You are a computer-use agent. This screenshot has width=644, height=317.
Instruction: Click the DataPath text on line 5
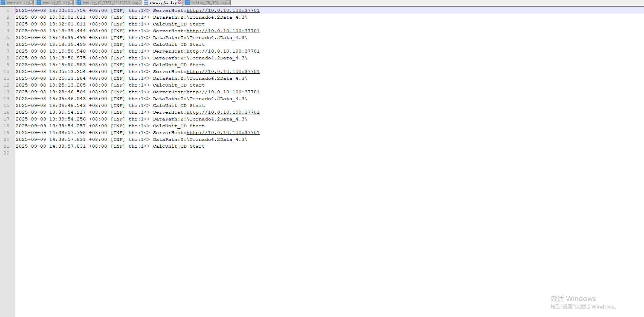(200, 38)
